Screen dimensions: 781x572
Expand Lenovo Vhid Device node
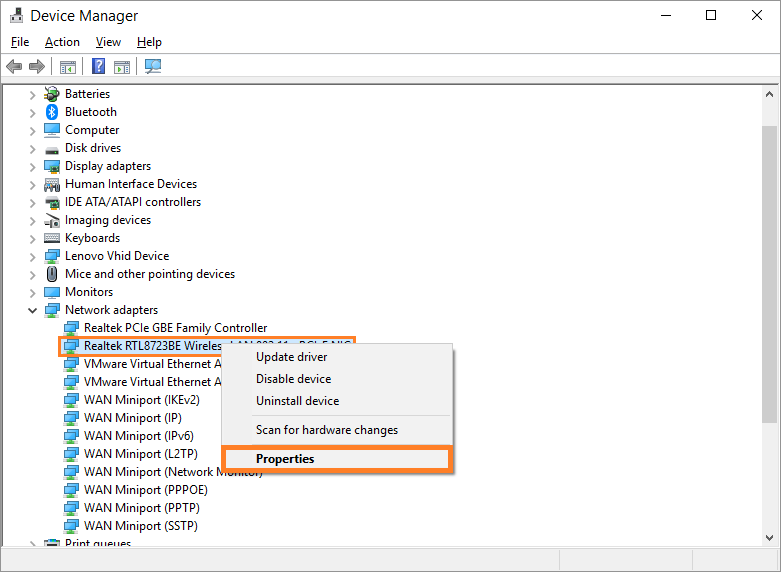32,257
